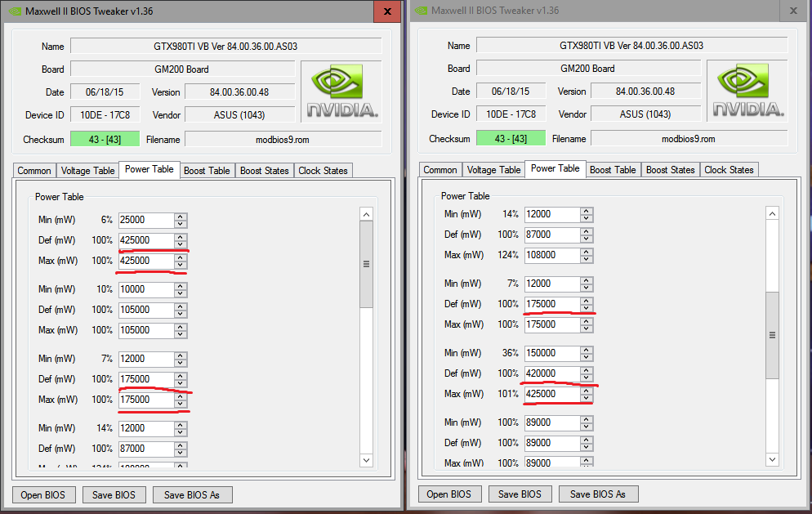Increase the 108000 Max value in right window

(587, 252)
